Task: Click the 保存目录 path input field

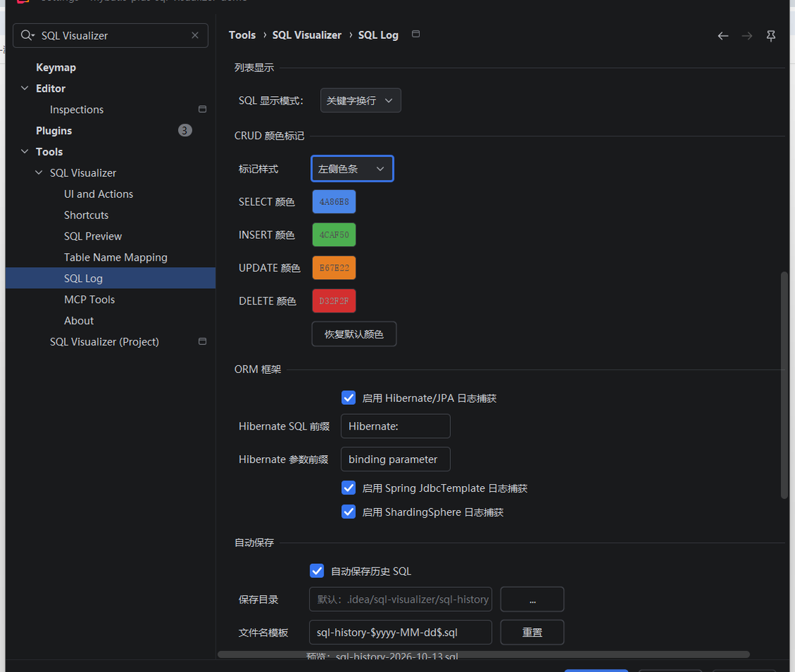Action: 401,599
